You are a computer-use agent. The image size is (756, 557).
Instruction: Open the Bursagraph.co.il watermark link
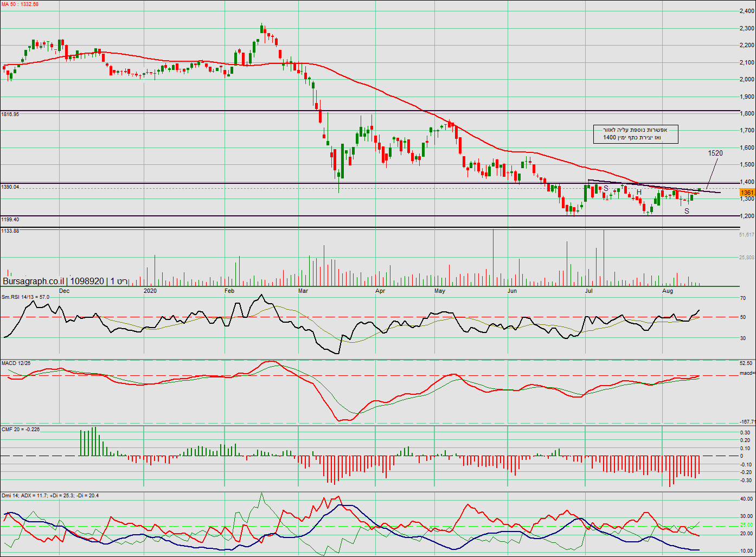point(34,281)
